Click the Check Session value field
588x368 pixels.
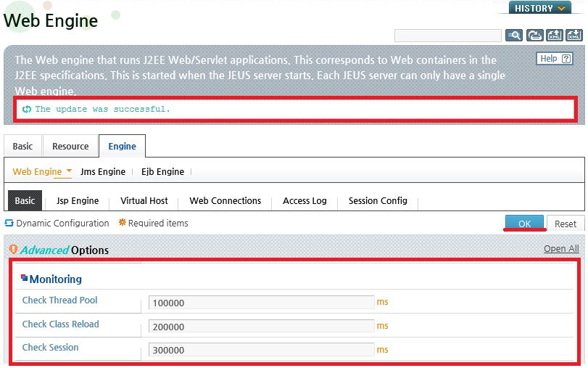[262, 350]
